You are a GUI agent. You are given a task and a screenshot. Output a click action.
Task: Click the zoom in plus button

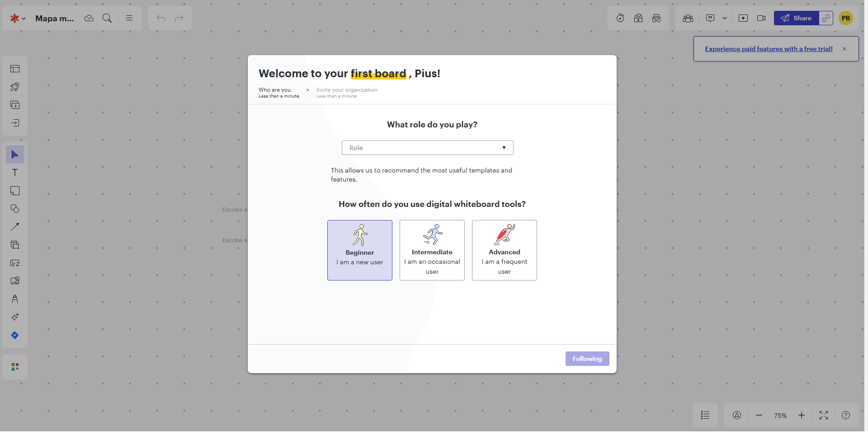click(802, 415)
